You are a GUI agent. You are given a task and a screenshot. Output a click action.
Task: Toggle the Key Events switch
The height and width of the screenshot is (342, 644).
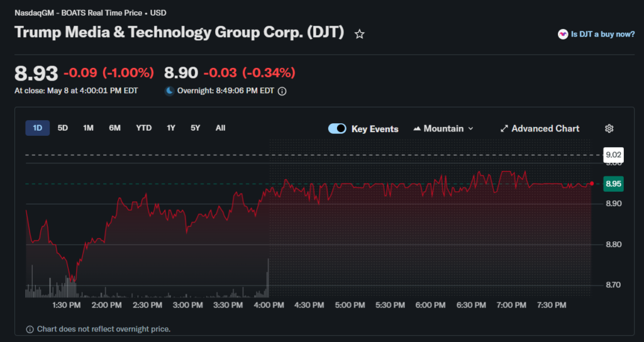click(337, 128)
